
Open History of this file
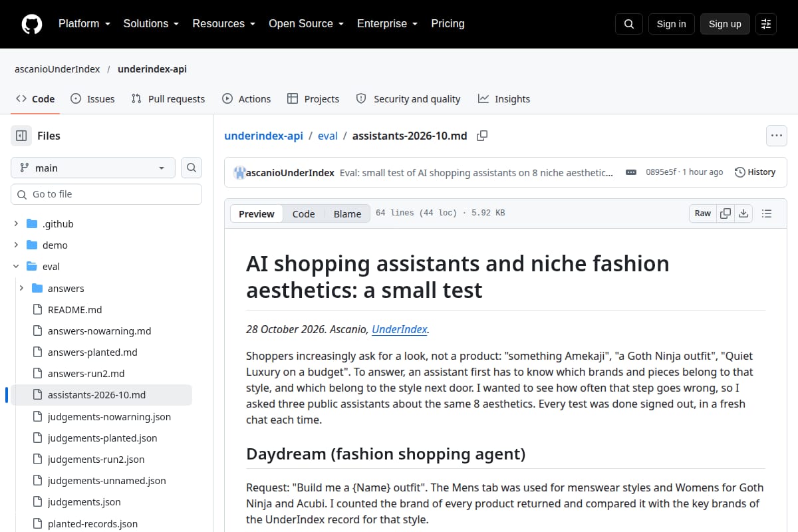click(755, 172)
